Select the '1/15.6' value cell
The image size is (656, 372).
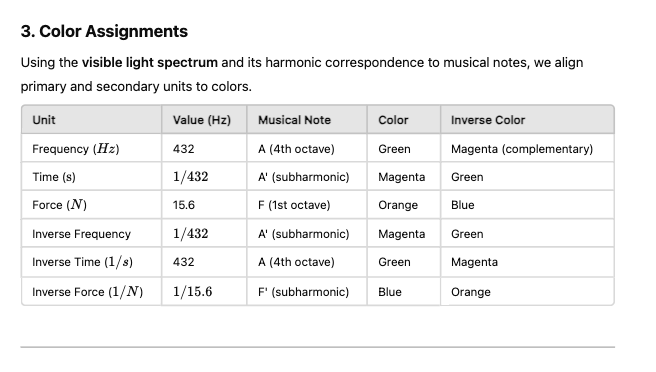point(204,292)
